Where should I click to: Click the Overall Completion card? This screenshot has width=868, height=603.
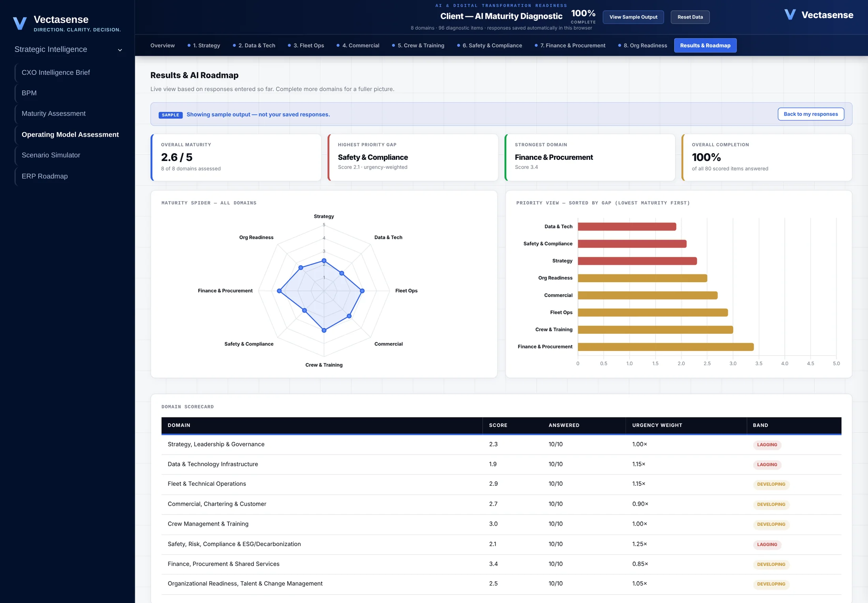pos(767,157)
